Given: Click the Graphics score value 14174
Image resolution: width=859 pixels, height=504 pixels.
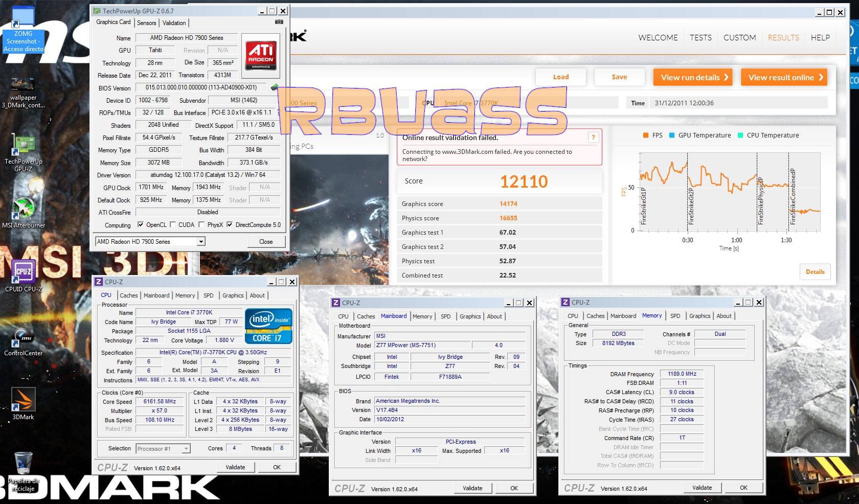Looking at the screenshot, I should click(x=508, y=204).
